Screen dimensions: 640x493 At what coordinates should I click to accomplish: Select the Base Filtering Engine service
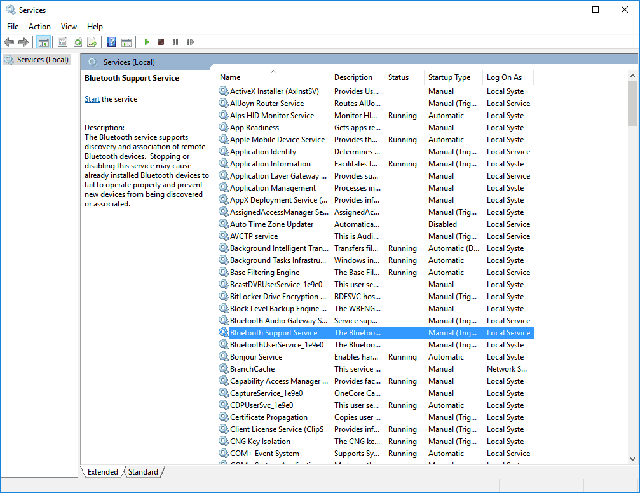coord(264,272)
